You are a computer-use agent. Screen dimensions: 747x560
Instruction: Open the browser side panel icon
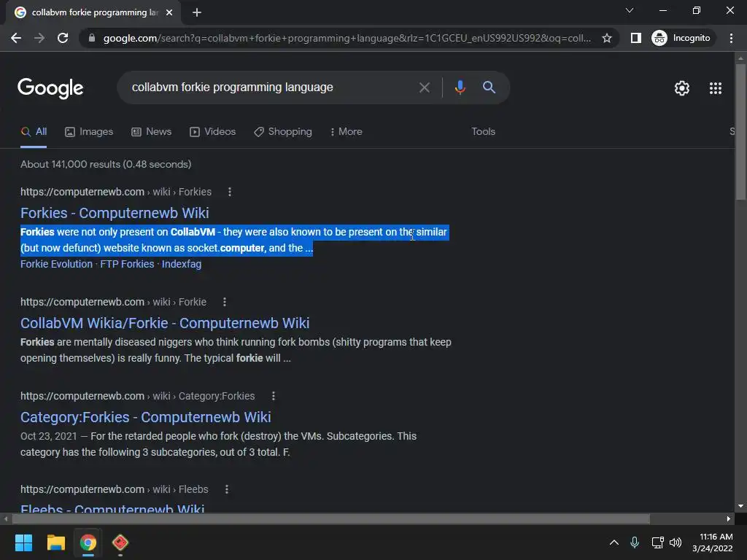pos(635,38)
